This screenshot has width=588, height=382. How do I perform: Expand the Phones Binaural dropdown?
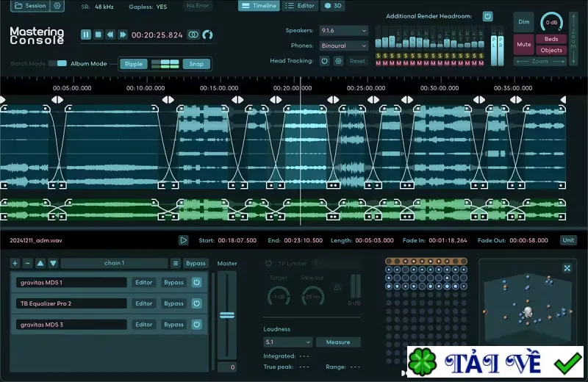(343, 46)
